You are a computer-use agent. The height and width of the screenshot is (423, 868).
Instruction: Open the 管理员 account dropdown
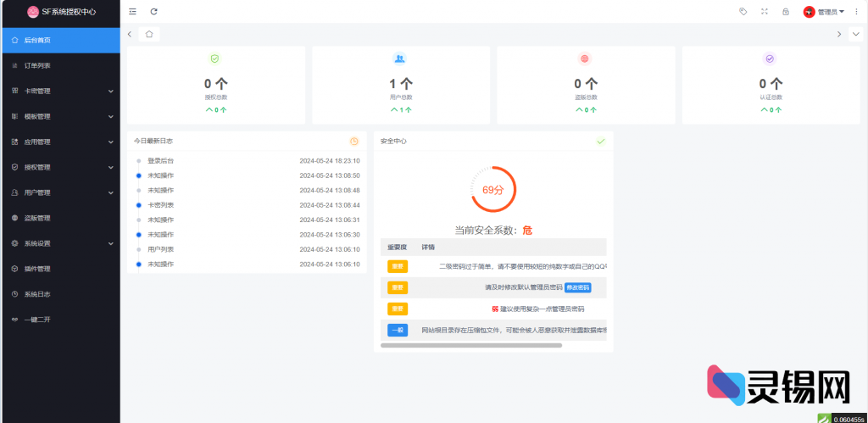(x=825, y=12)
